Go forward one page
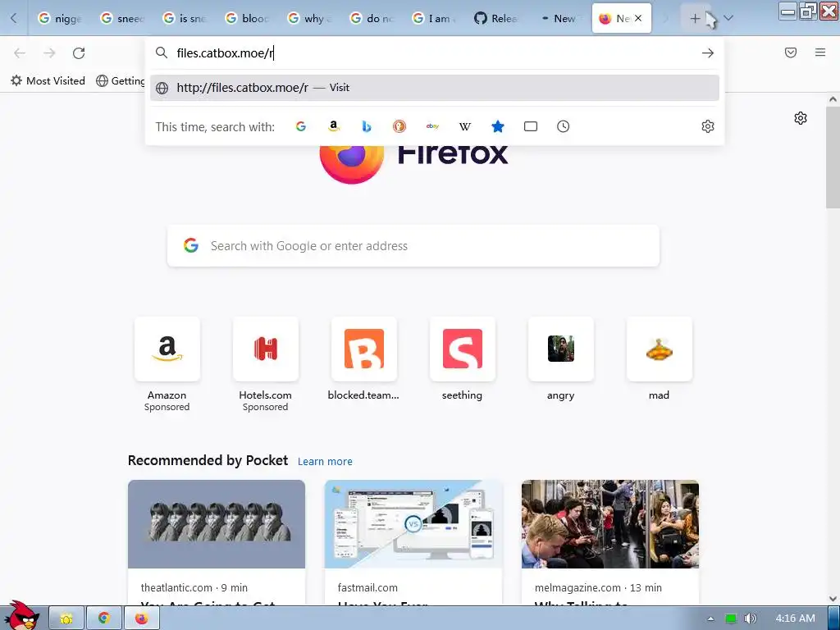Viewport: 840px width, 630px height. click(49, 53)
